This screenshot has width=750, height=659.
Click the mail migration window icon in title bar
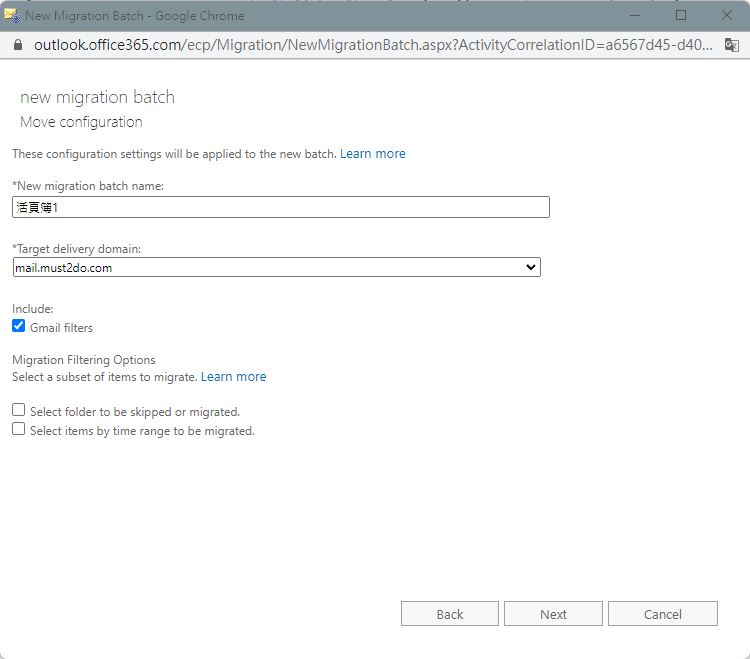(11, 16)
